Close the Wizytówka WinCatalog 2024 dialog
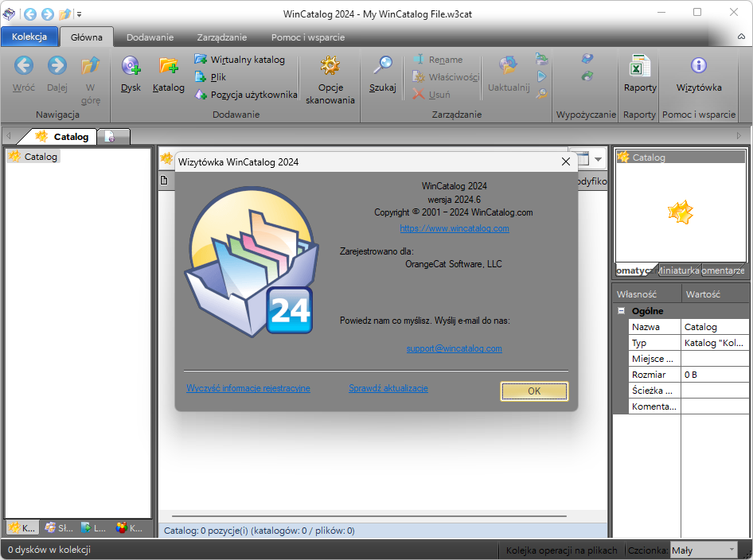The width and height of the screenshot is (753, 560). click(566, 161)
